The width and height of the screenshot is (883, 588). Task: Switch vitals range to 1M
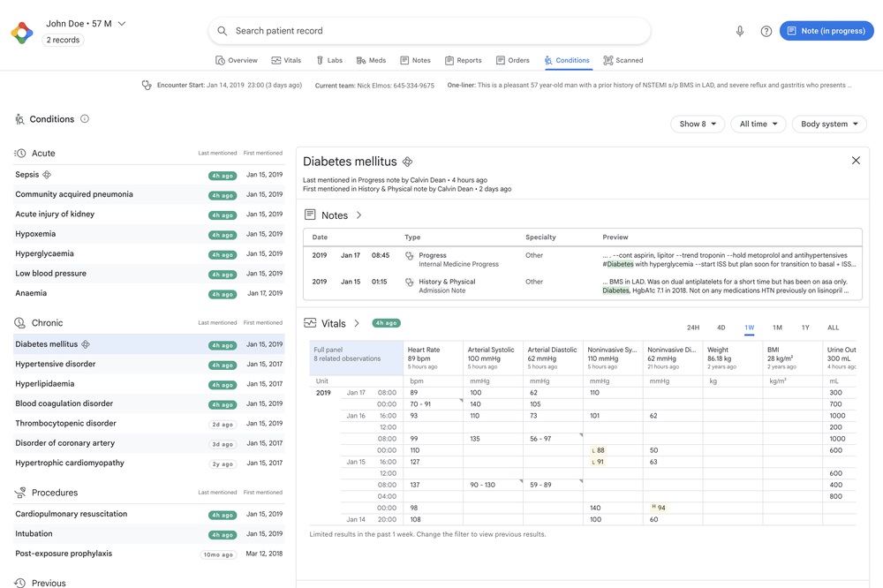point(777,328)
